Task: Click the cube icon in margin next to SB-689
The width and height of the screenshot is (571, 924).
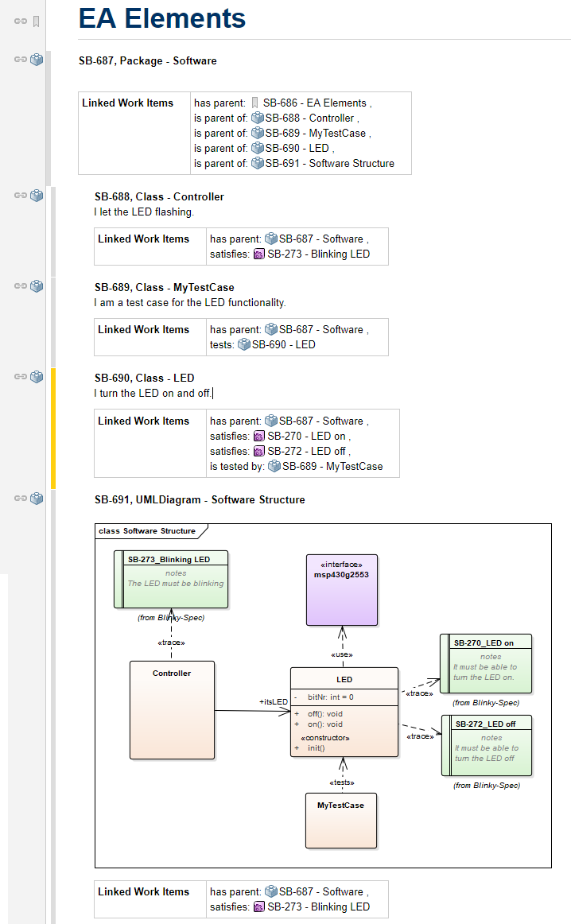Action: click(x=37, y=286)
